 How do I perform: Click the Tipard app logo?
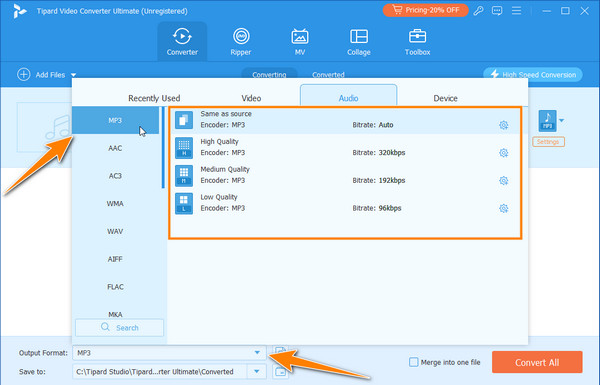19,11
